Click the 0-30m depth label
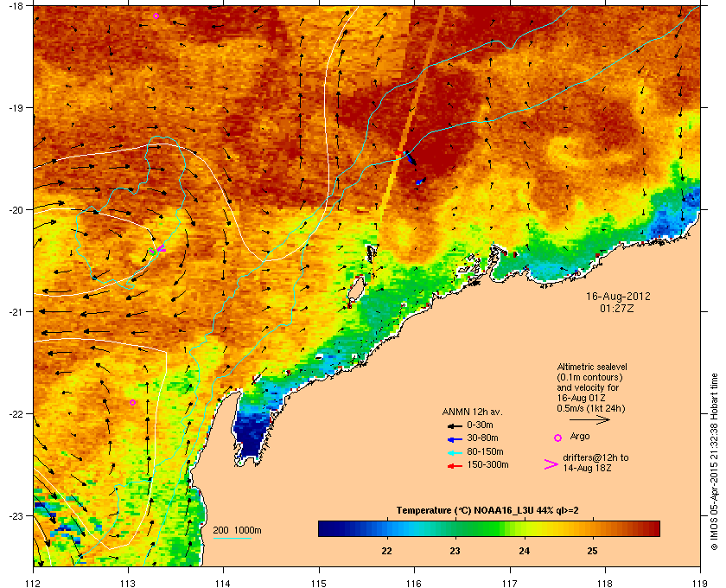The image size is (726, 588). pyautogui.click(x=480, y=425)
